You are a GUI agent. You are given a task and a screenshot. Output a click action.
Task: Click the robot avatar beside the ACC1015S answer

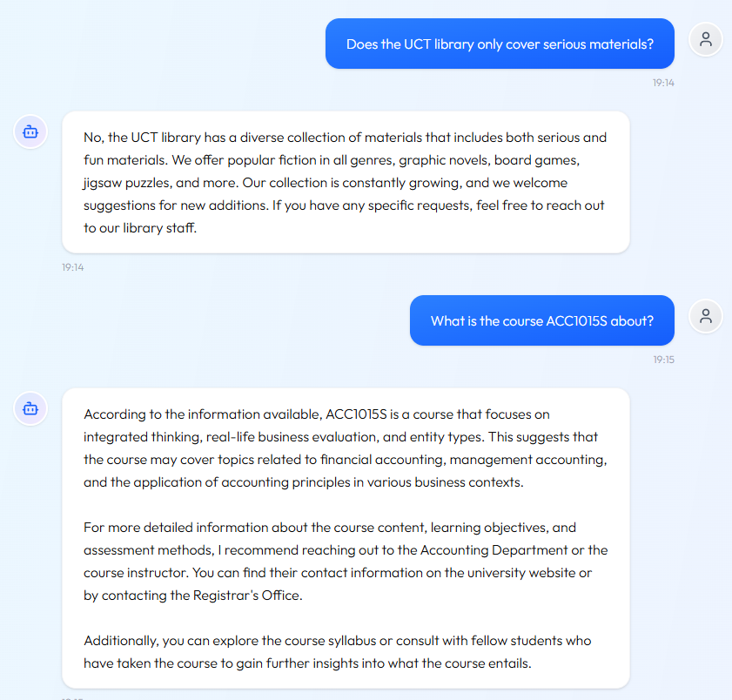pos(30,409)
